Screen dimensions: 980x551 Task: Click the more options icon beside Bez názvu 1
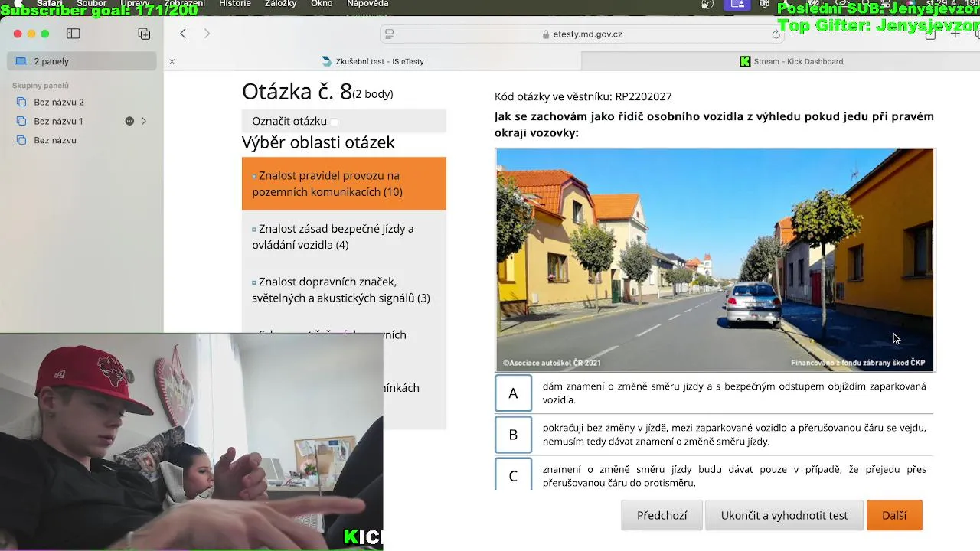pyautogui.click(x=129, y=121)
